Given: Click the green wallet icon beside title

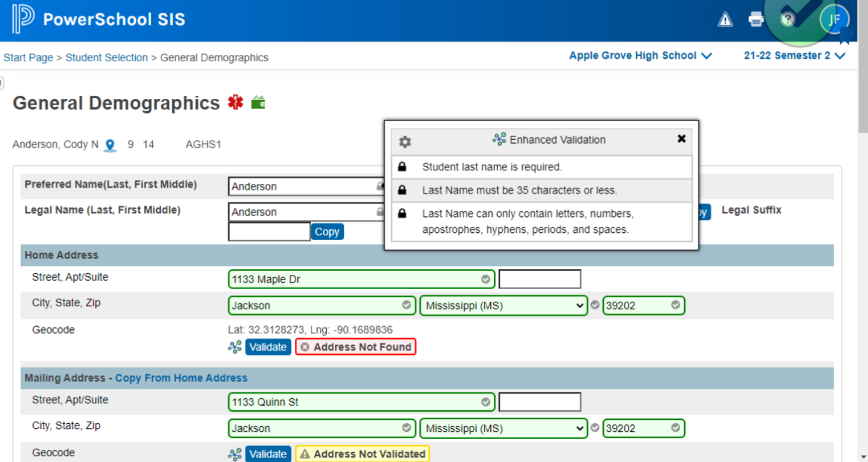Looking at the screenshot, I should pos(258,102).
